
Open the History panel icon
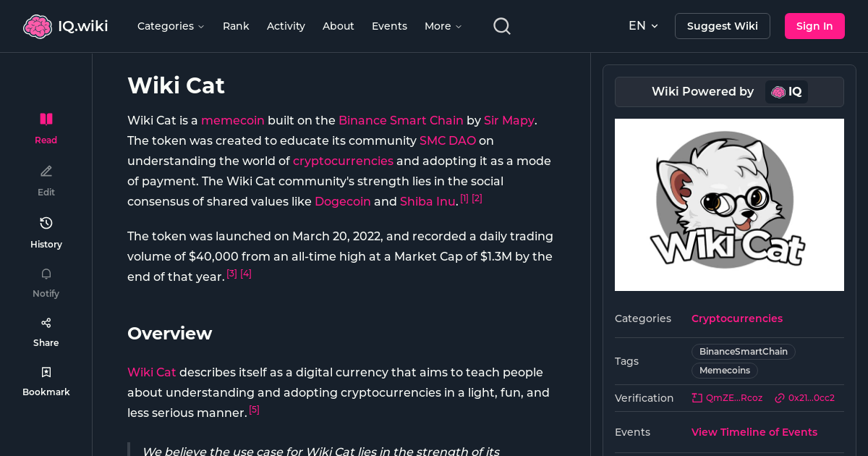click(x=46, y=223)
